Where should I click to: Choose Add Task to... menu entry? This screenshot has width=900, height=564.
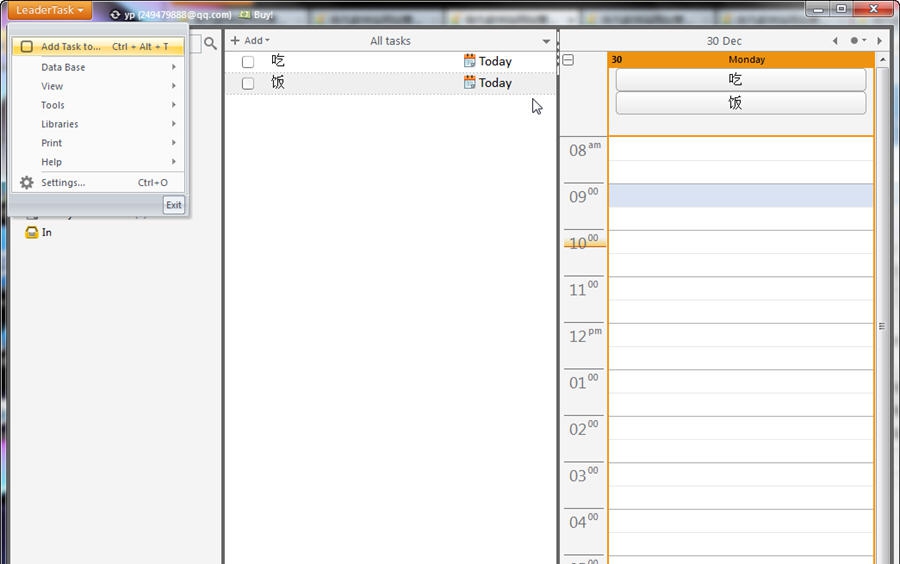98,46
